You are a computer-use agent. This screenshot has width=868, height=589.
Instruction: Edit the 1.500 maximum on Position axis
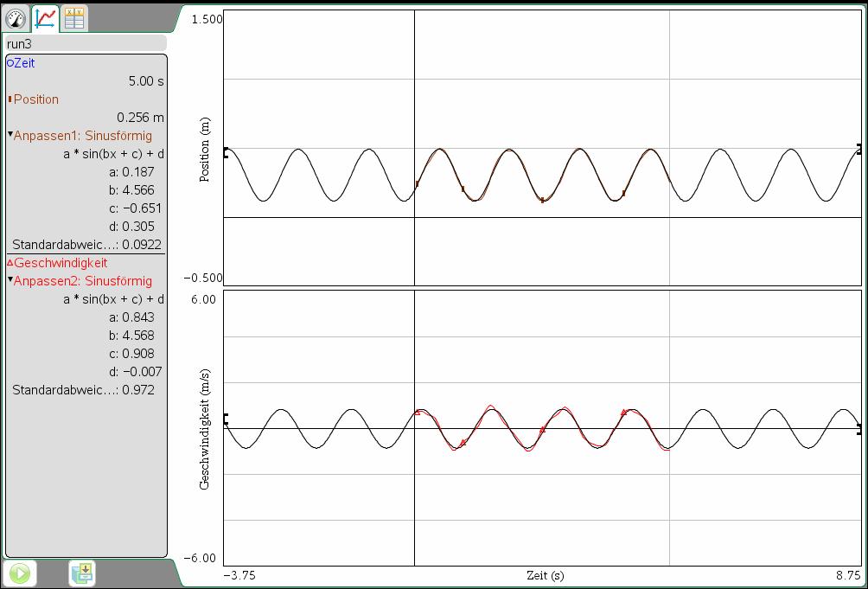point(206,18)
